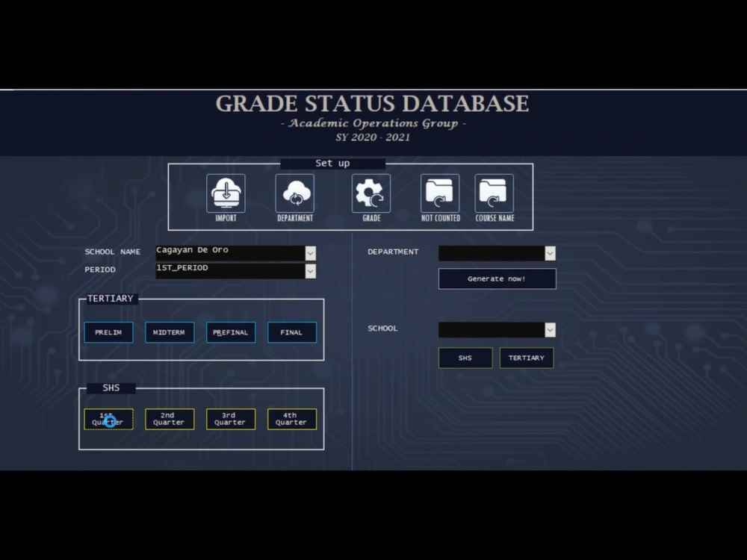The width and height of the screenshot is (747, 560).
Task: Expand the Period dropdown arrow
Action: 310,271
